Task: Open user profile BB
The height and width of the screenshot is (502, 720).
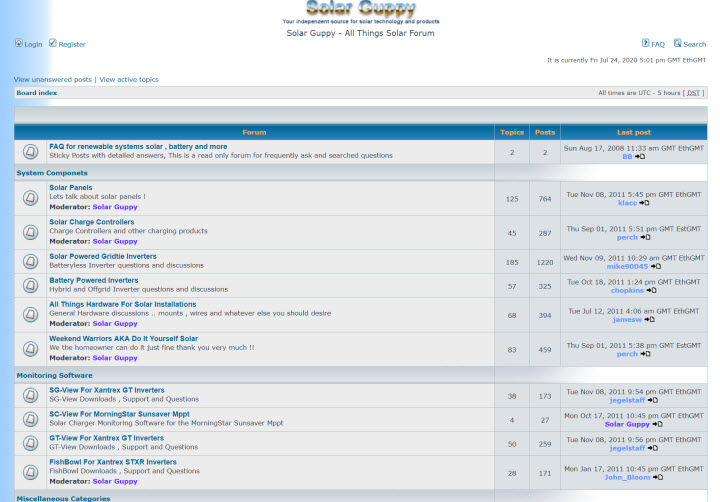Action: [627, 157]
